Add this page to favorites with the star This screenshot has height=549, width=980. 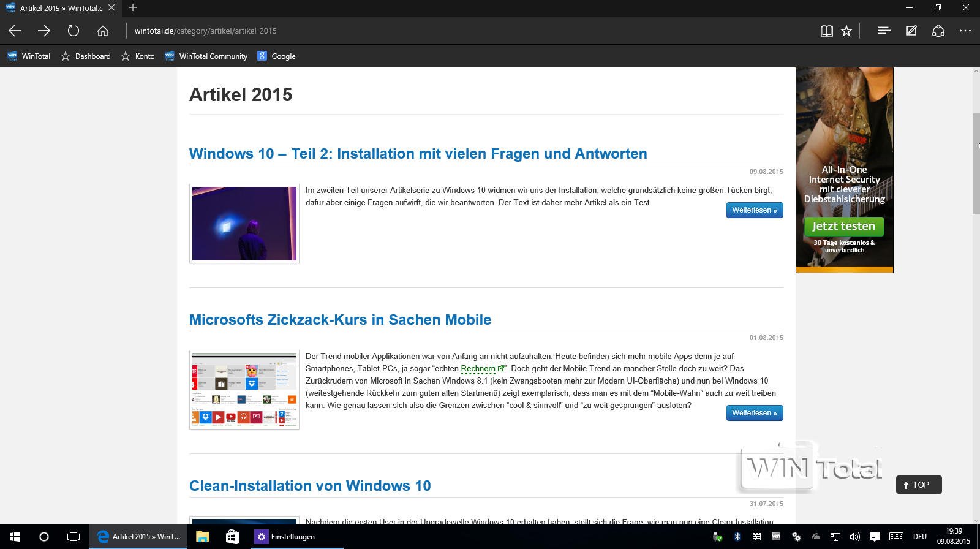tap(846, 31)
